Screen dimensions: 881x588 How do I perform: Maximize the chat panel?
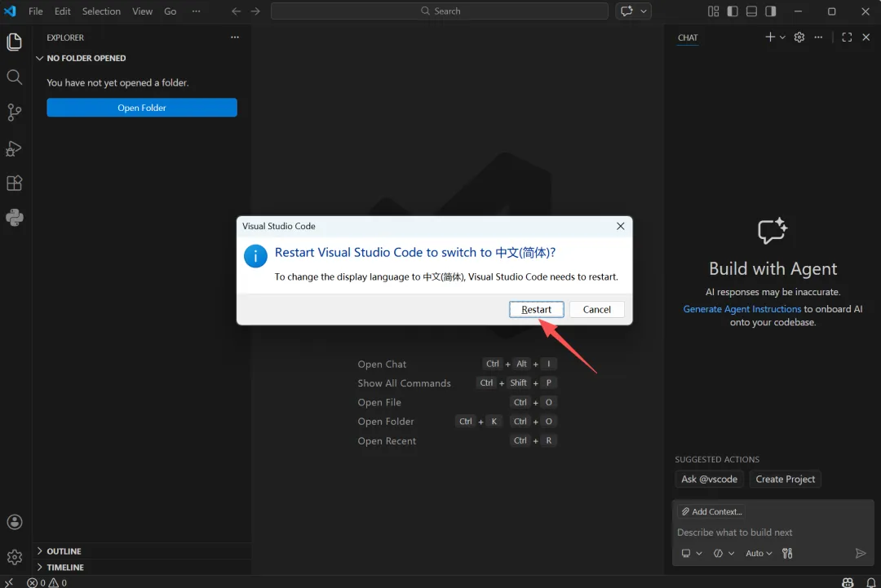pyautogui.click(x=847, y=37)
